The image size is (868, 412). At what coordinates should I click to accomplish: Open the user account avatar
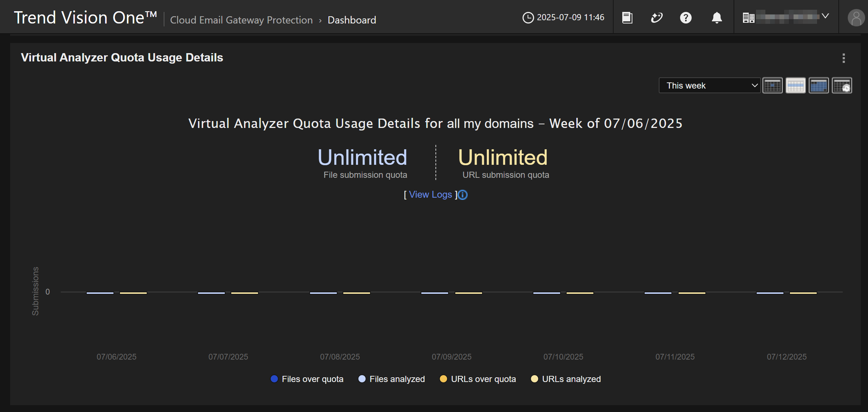pos(856,17)
